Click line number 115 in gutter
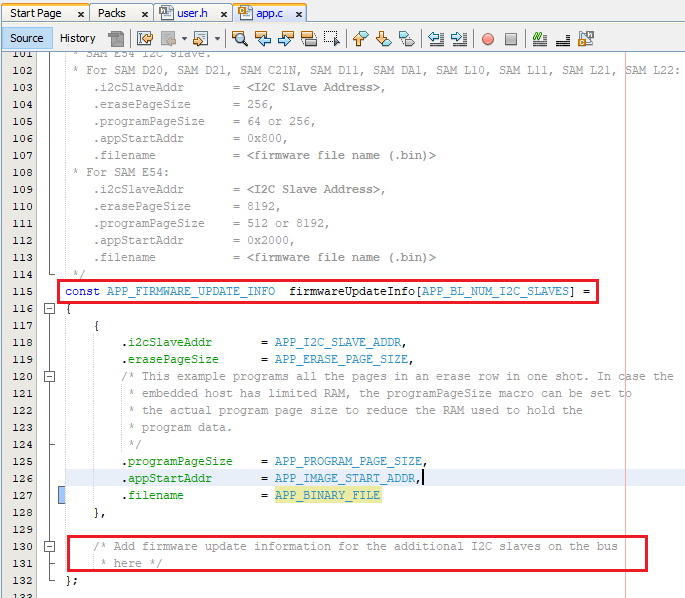Image resolution: width=685 pixels, height=598 pixels. 23,291
